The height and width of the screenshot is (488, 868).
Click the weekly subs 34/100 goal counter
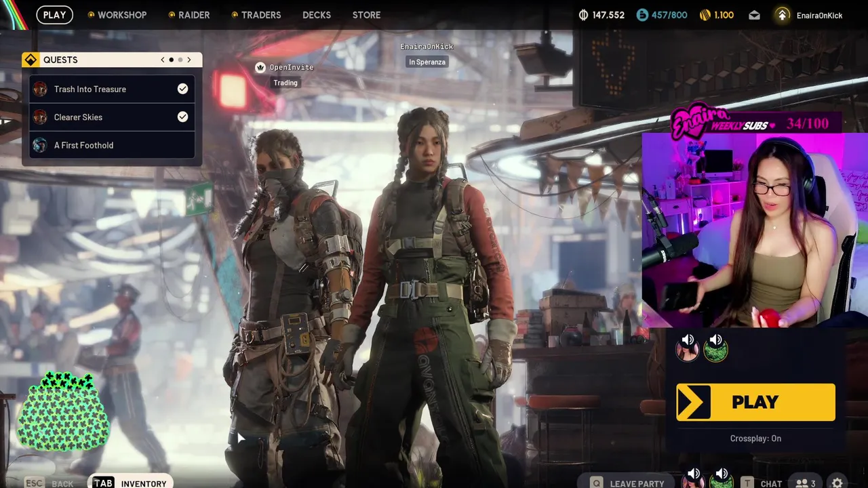click(x=808, y=124)
